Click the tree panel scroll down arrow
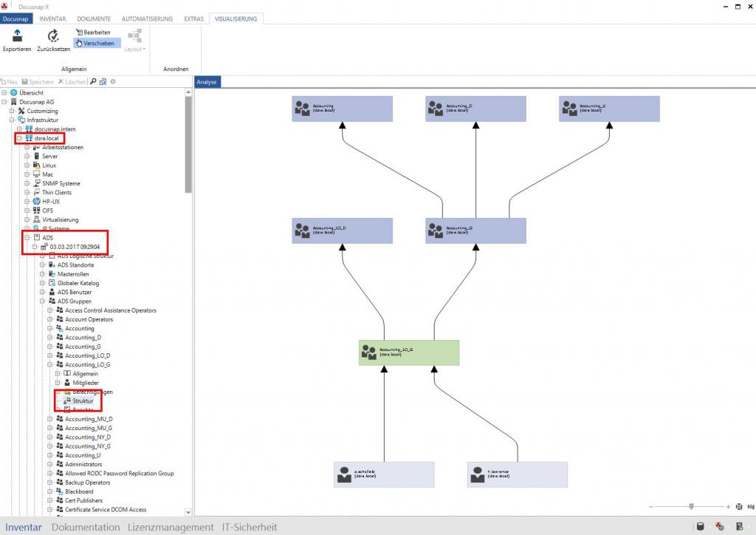Image resolution: width=756 pixels, height=535 pixels. [188, 512]
